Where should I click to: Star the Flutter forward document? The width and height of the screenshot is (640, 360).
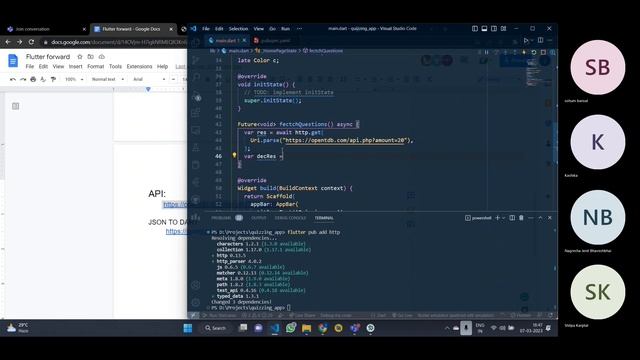coord(80,57)
